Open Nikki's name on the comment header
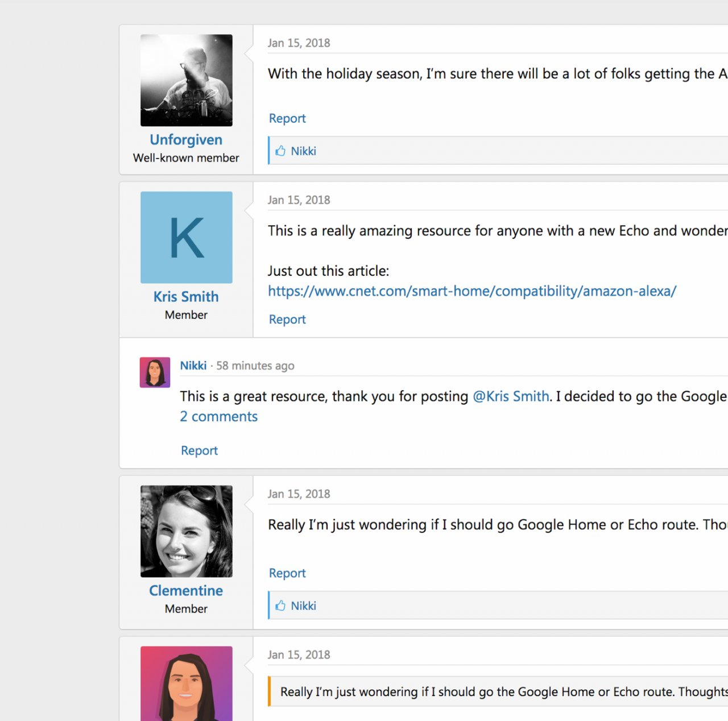 click(x=193, y=366)
